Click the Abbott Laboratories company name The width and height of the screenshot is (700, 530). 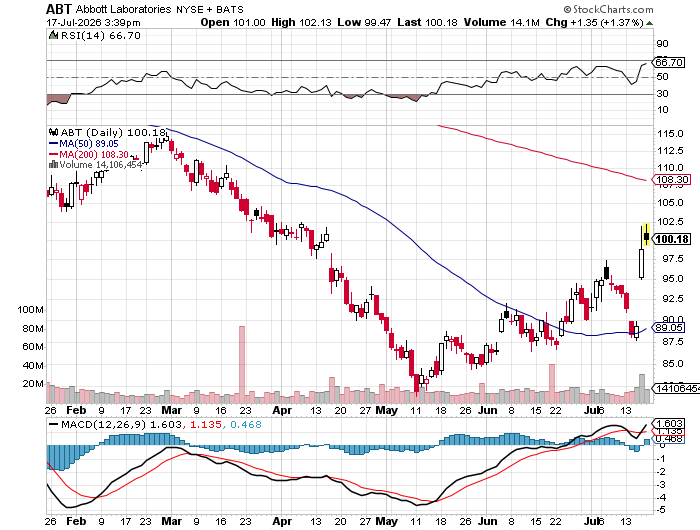click(x=123, y=9)
